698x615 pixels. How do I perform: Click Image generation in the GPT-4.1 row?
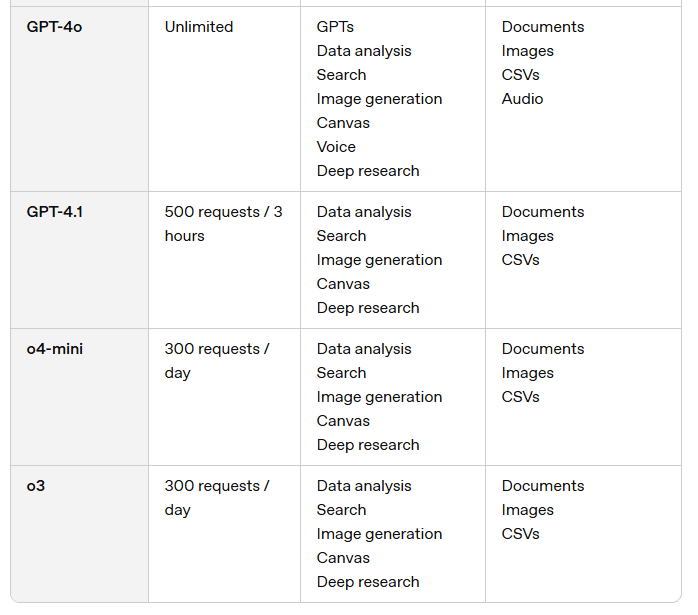coord(379,260)
